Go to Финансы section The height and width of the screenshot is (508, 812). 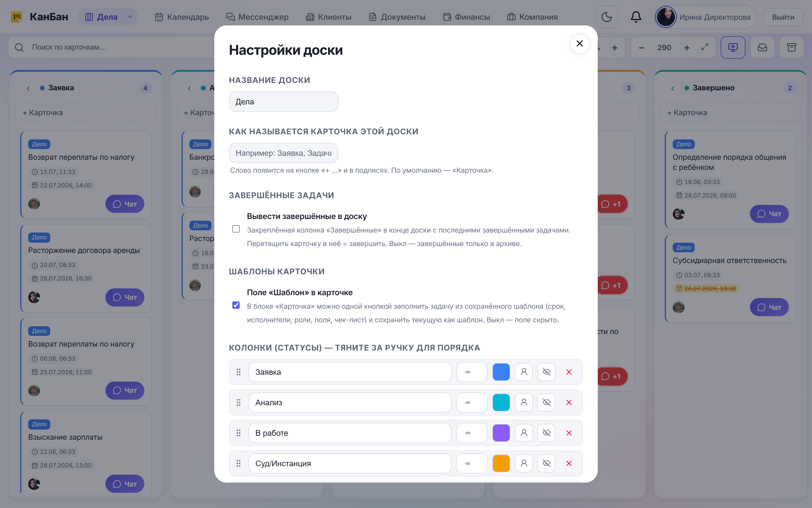(x=466, y=17)
